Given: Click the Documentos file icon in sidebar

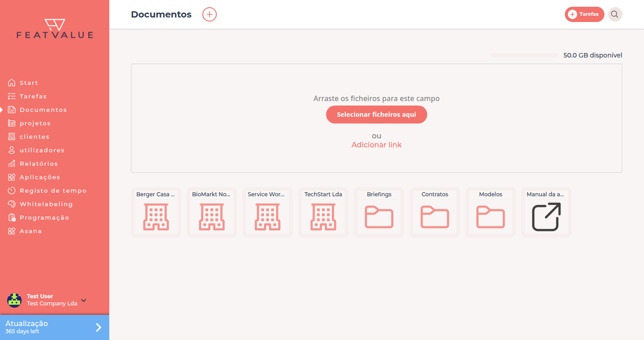Looking at the screenshot, I should point(12,110).
